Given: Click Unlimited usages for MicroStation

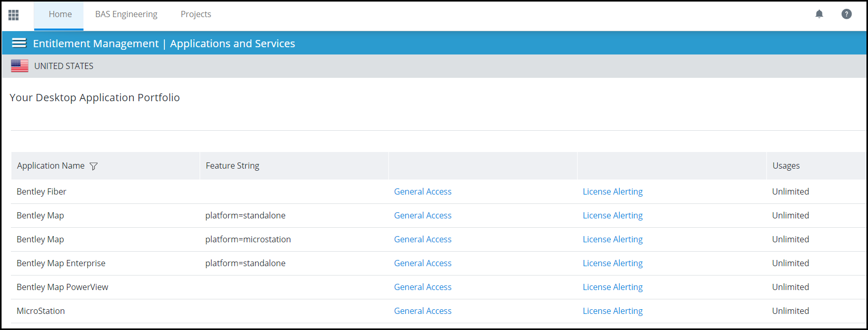Looking at the screenshot, I should (x=790, y=311).
